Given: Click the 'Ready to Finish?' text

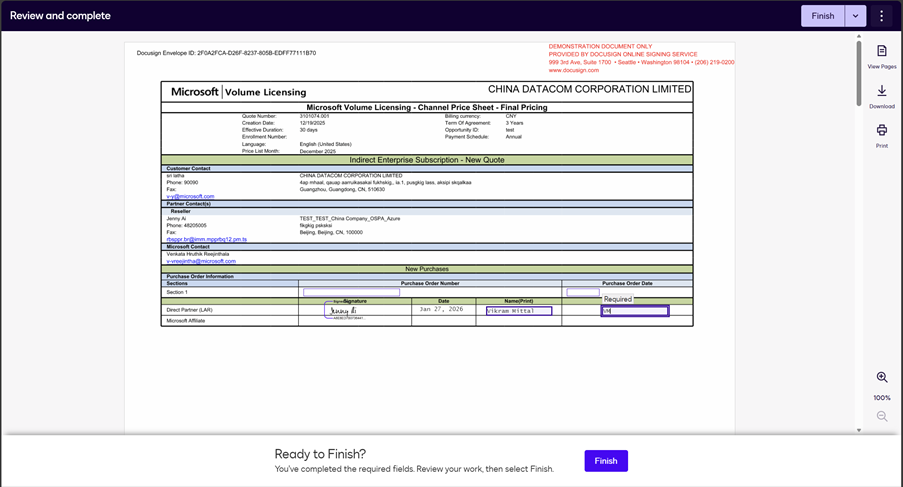Looking at the screenshot, I should [320, 454].
